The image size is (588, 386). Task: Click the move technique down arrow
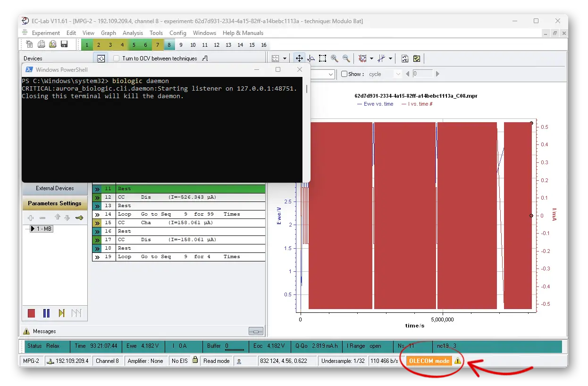tap(67, 218)
